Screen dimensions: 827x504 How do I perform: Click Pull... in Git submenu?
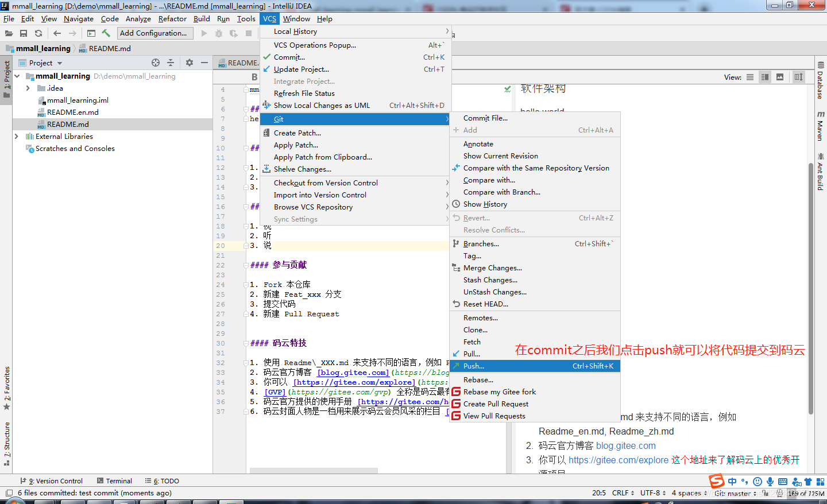tap(535, 354)
